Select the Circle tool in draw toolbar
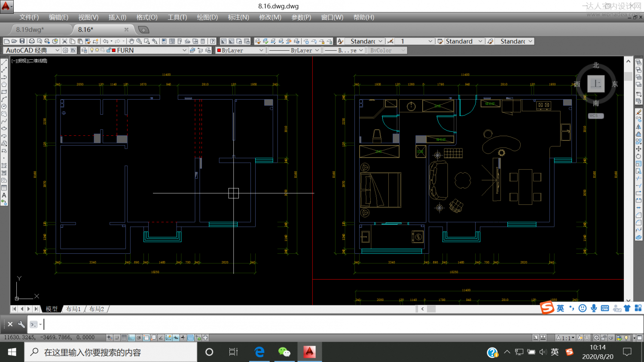 pos(4,106)
